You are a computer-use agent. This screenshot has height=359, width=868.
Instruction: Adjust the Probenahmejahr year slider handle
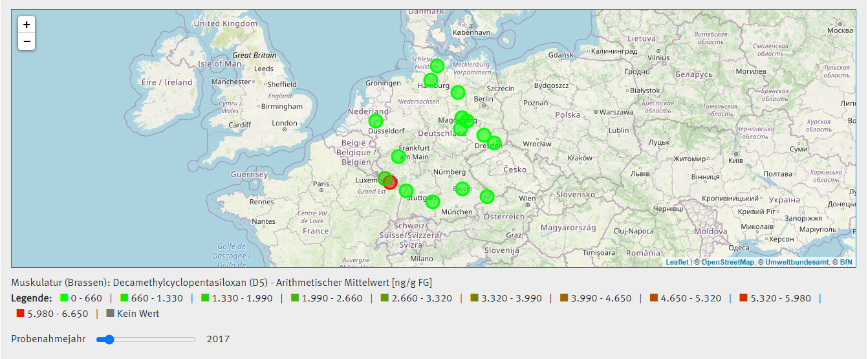click(109, 339)
